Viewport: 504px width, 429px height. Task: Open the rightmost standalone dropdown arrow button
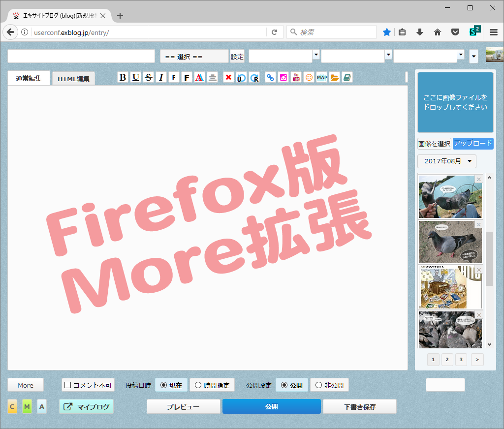(x=473, y=57)
